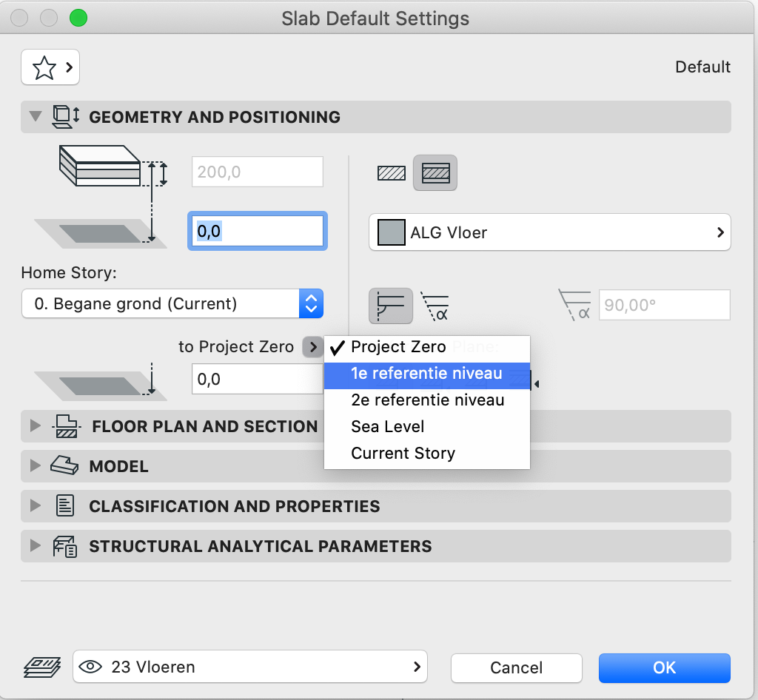Click the Cancel button
The height and width of the screenshot is (700, 758).
click(x=516, y=667)
